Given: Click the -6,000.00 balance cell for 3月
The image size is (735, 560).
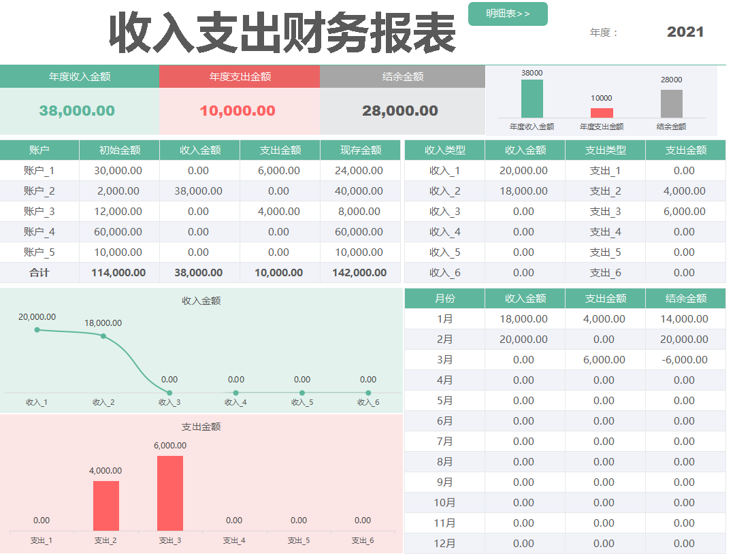Looking at the screenshot, I should pyautogui.click(x=685, y=359).
